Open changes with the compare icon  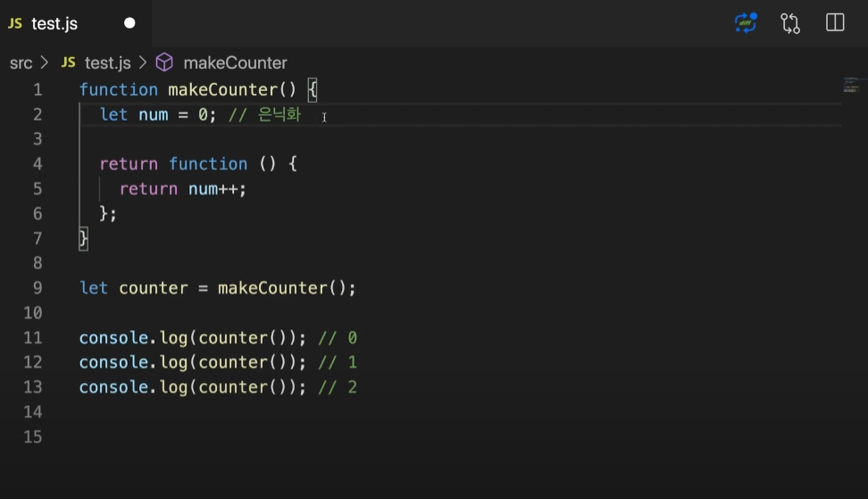790,23
